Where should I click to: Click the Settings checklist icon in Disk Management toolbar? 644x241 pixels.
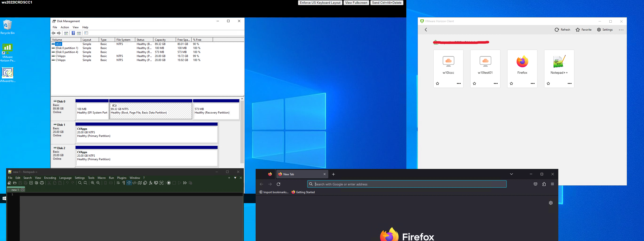point(86,33)
